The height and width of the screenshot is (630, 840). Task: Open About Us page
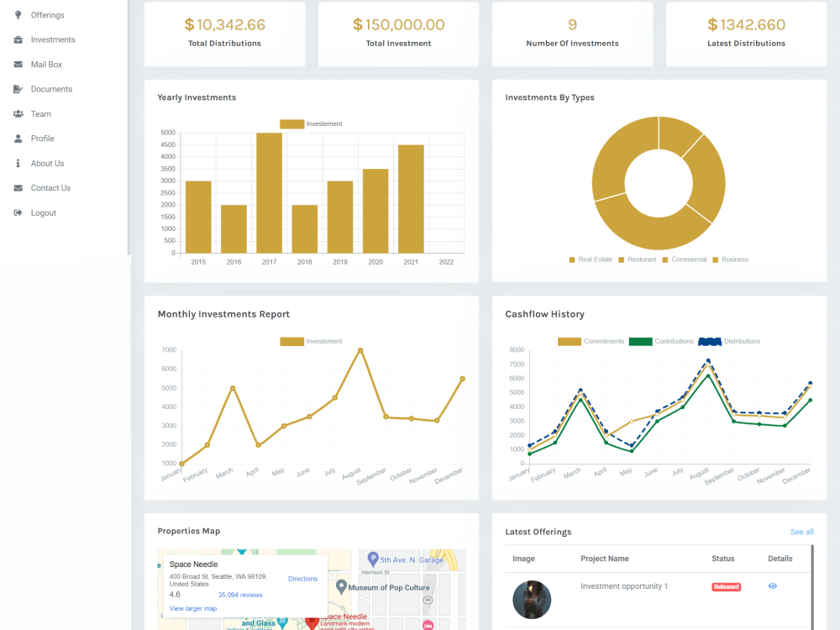47,164
